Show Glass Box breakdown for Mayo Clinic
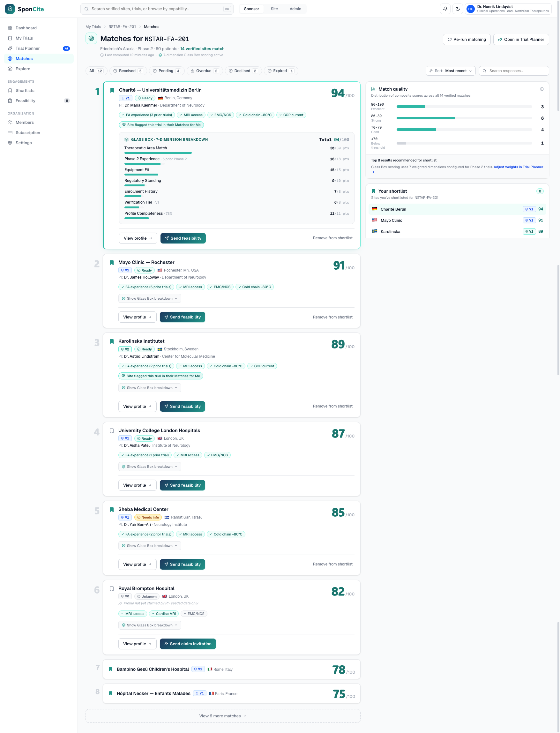The width and height of the screenshot is (560, 733). click(150, 298)
